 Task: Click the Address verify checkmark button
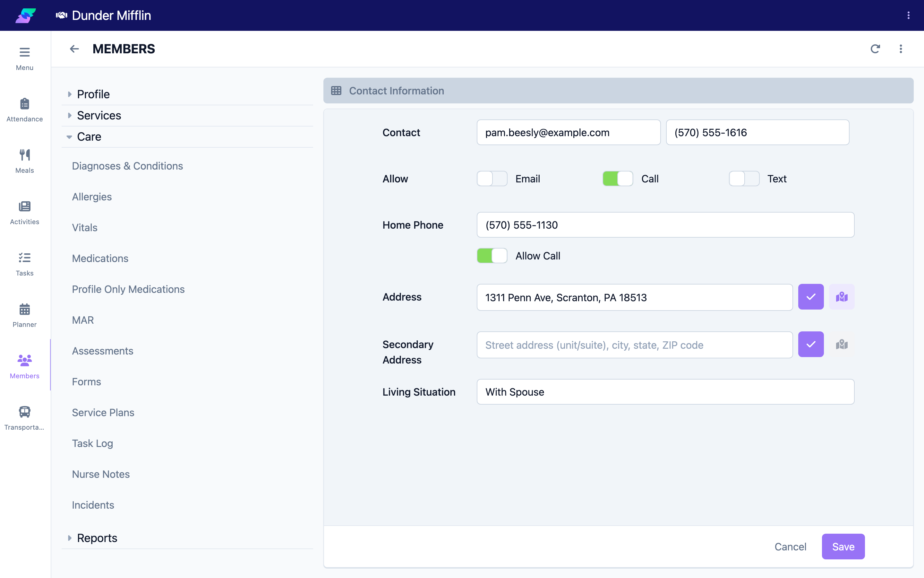(x=811, y=297)
